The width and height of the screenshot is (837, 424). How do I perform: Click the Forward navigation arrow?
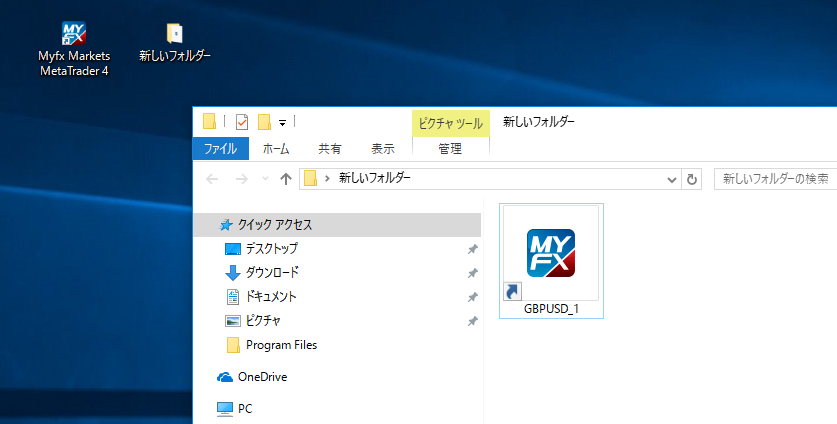pyautogui.click(x=242, y=179)
